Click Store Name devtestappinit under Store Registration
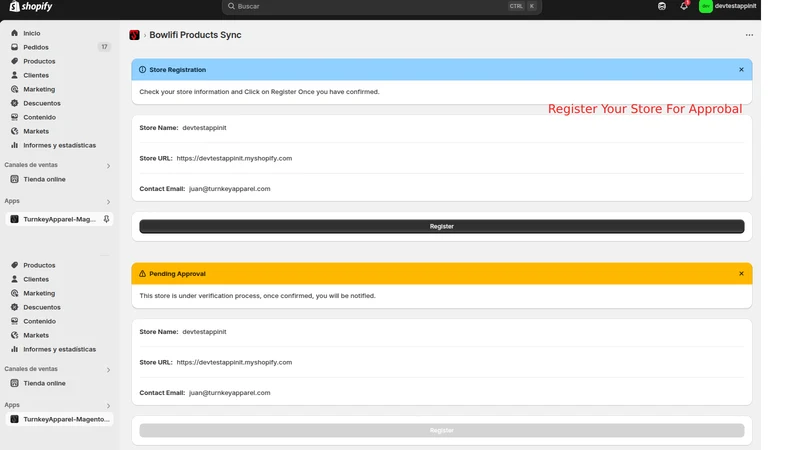800x450 pixels. (x=204, y=128)
